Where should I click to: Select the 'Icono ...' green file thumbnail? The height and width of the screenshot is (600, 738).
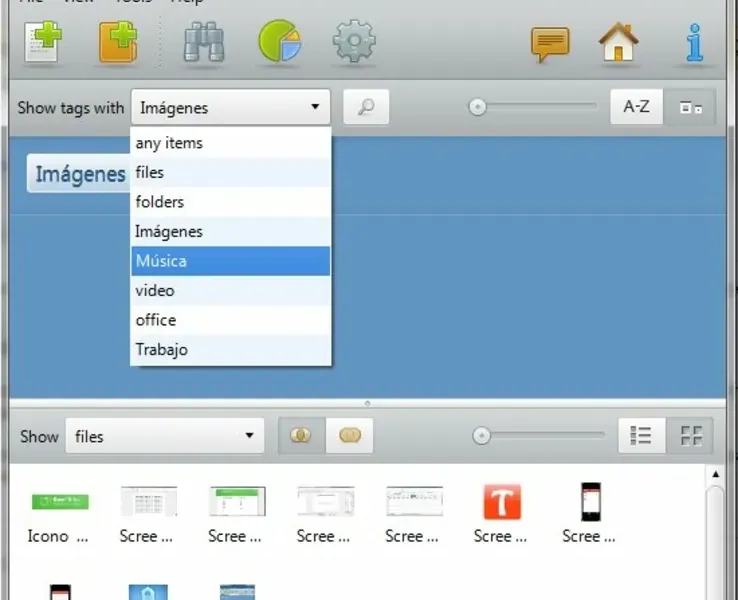tap(59, 513)
